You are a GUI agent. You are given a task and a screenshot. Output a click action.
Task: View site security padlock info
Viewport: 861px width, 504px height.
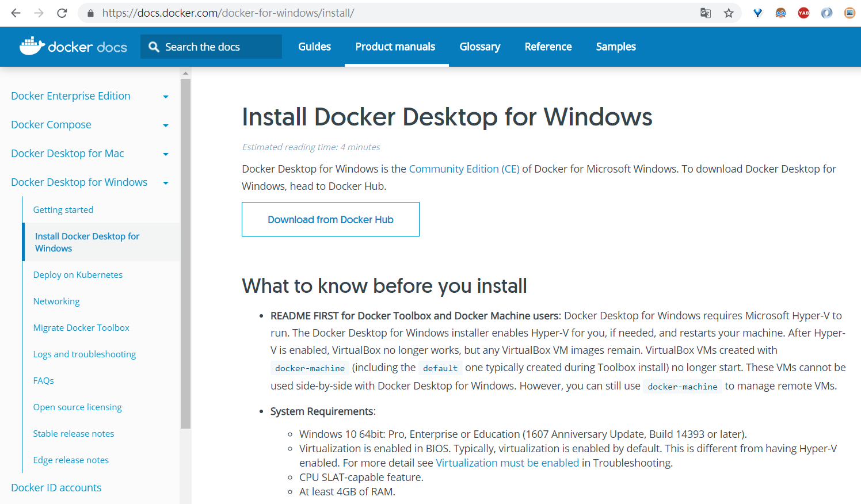tap(90, 13)
